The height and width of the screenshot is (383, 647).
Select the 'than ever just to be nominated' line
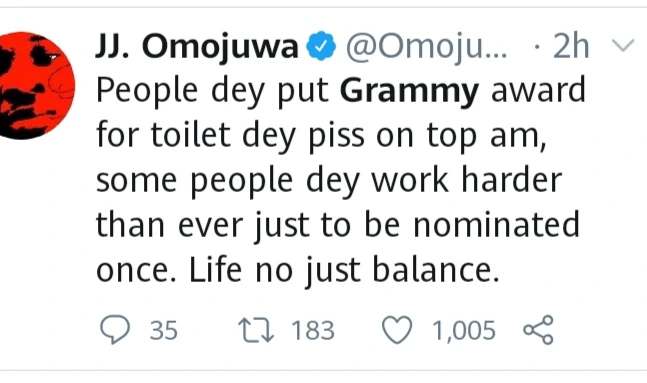(338, 225)
